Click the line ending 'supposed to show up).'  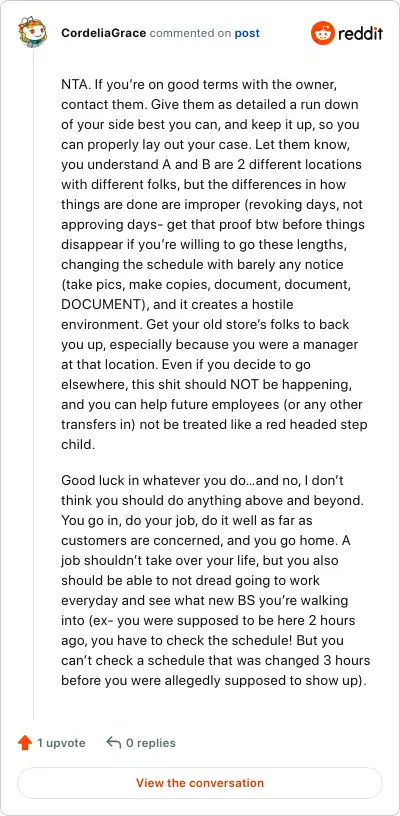pos(214,680)
